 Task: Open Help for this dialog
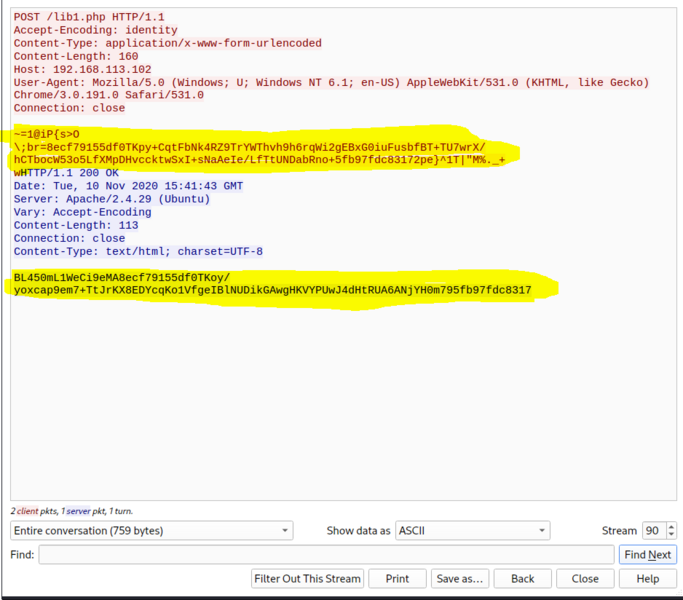648,578
